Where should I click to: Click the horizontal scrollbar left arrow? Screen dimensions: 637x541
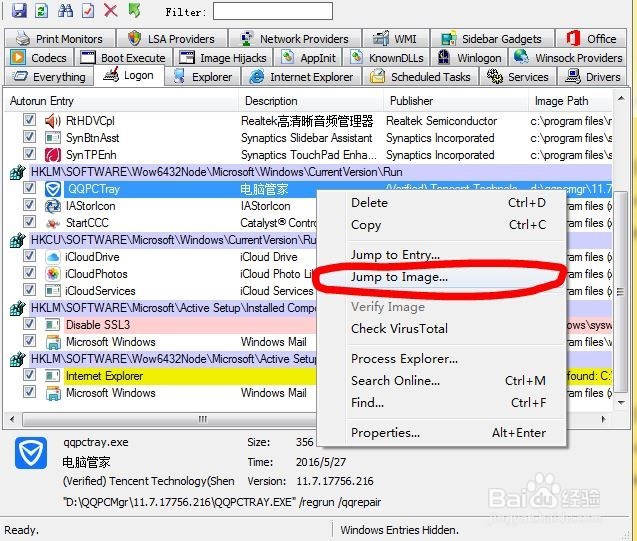[x=12, y=419]
